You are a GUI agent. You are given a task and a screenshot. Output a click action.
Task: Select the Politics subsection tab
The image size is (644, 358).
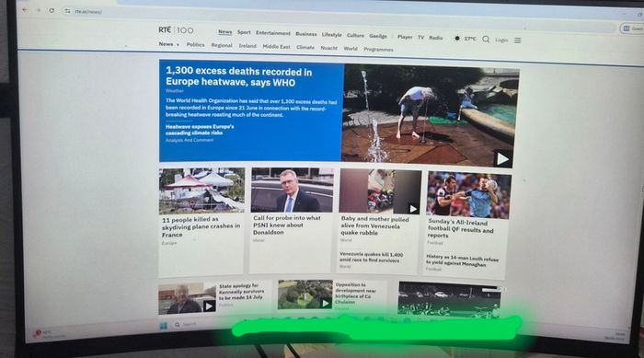195,44
